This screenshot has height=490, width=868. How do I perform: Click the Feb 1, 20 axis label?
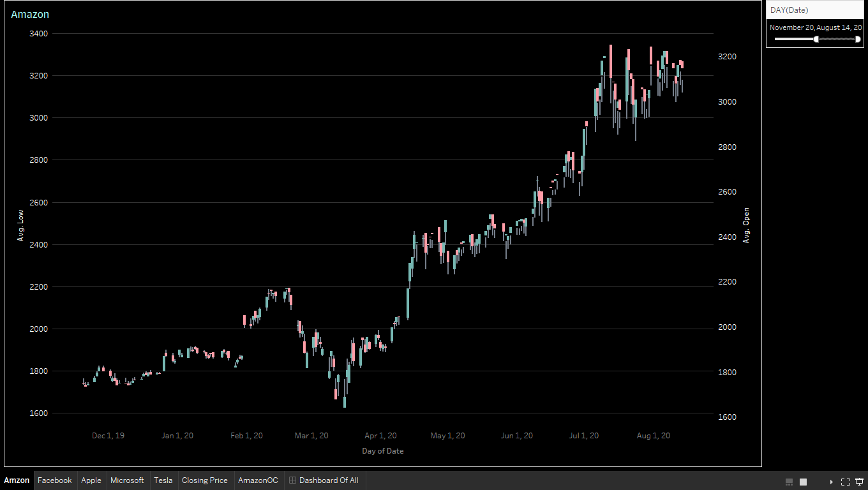click(x=246, y=436)
